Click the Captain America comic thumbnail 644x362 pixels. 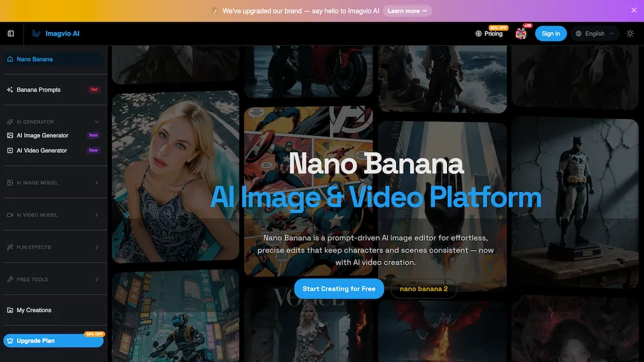[x=308, y=191]
